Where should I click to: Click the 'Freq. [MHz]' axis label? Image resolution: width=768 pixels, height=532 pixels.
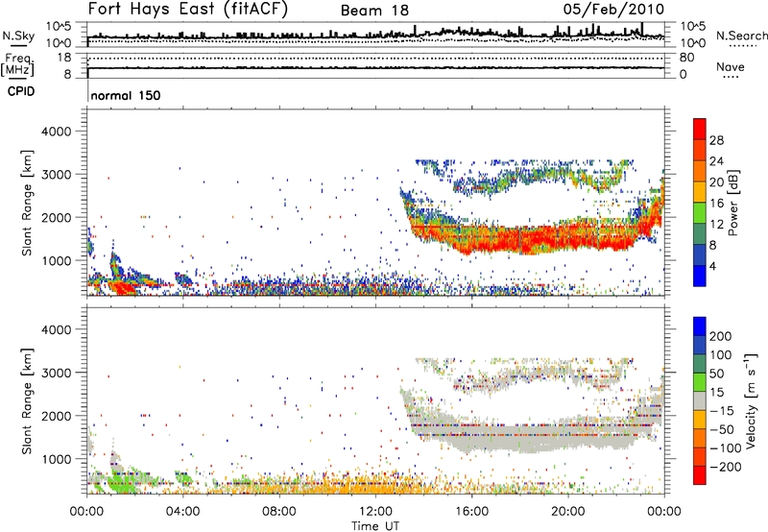click(17, 65)
